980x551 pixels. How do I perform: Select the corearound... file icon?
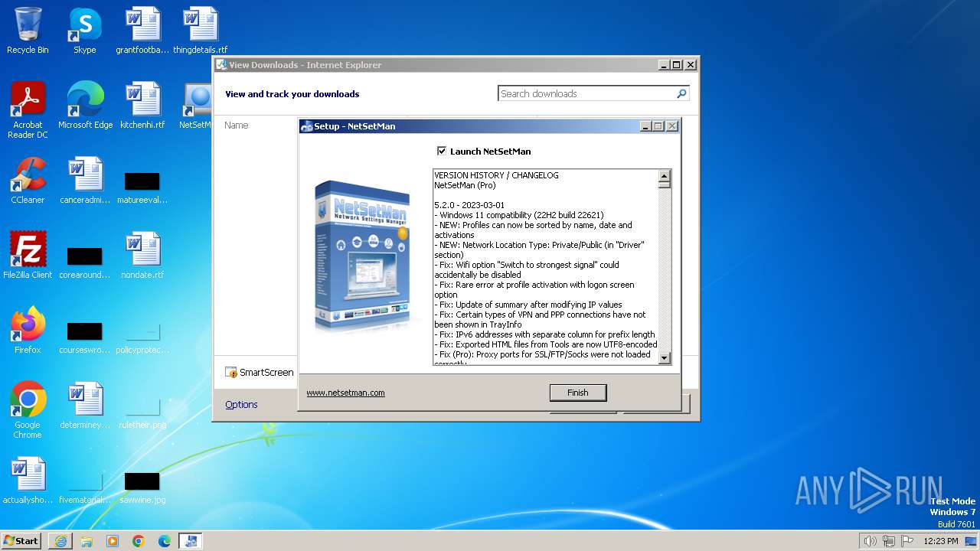(x=85, y=262)
